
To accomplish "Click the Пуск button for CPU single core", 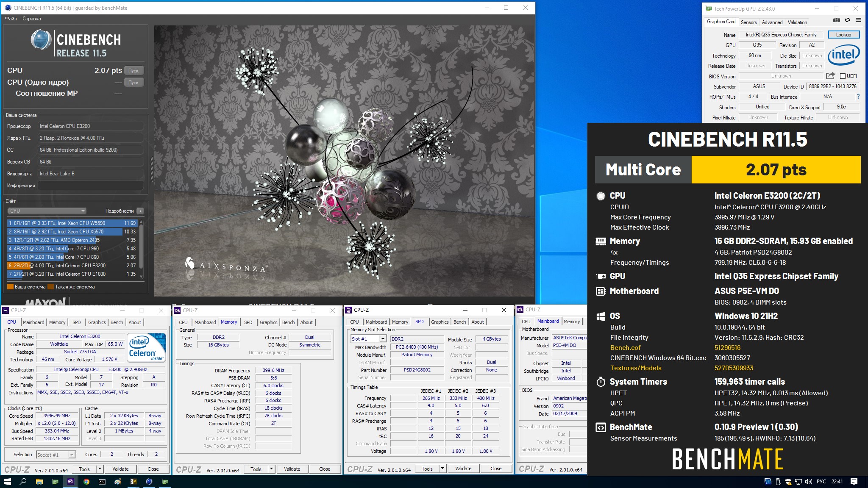I will click(134, 83).
